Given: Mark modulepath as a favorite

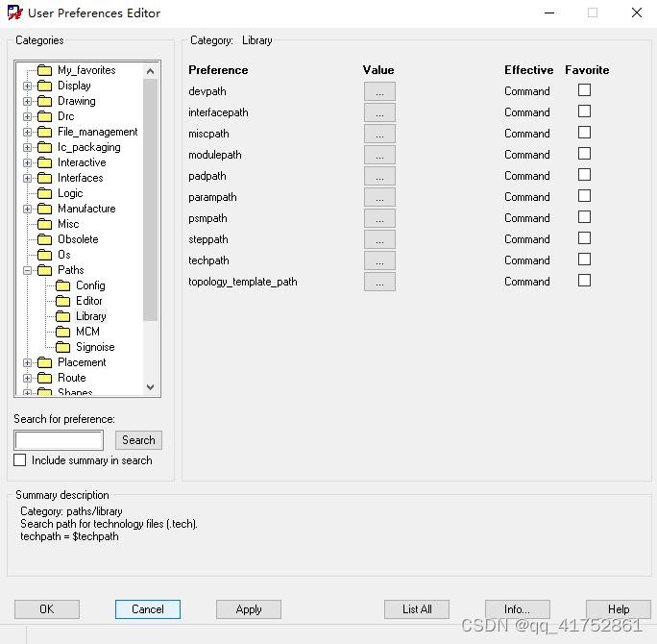Looking at the screenshot, I should (x=584, y=154).
